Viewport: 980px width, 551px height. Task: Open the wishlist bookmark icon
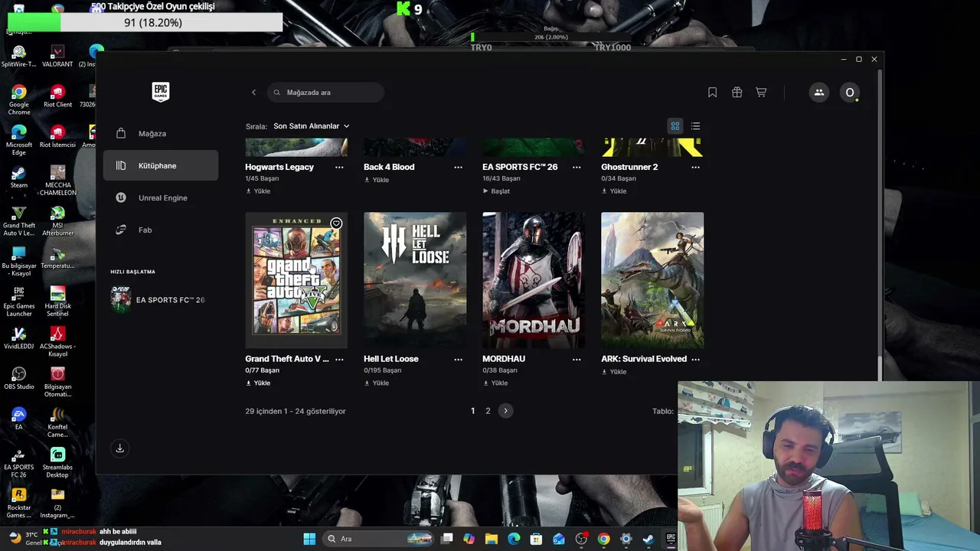click(x=712, y=93)
